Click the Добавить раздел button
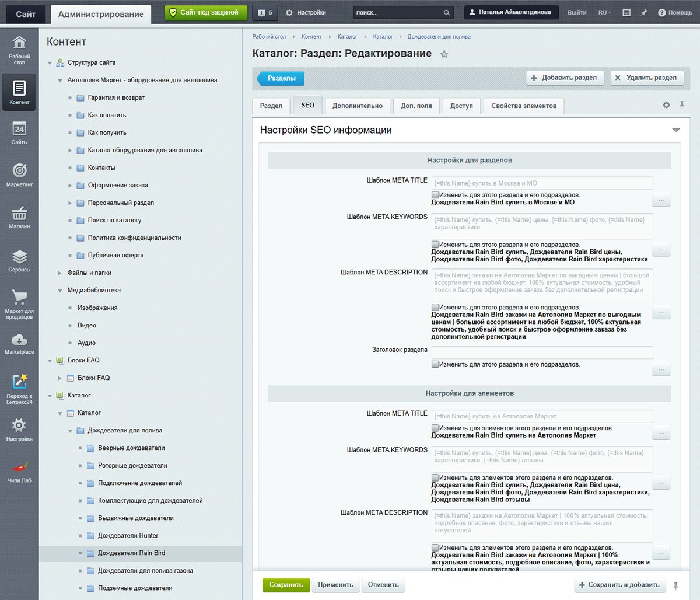 tap(564, 78)
